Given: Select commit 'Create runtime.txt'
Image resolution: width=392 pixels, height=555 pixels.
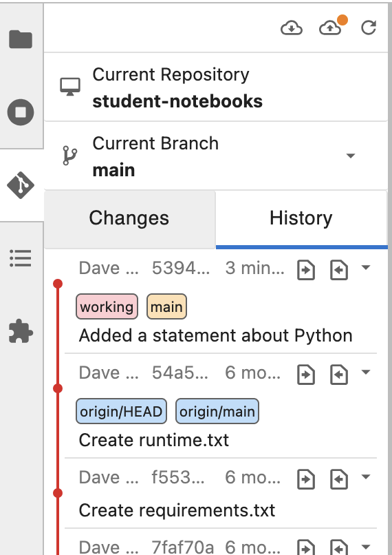Looking at the screenshot, I should [154, 440].
